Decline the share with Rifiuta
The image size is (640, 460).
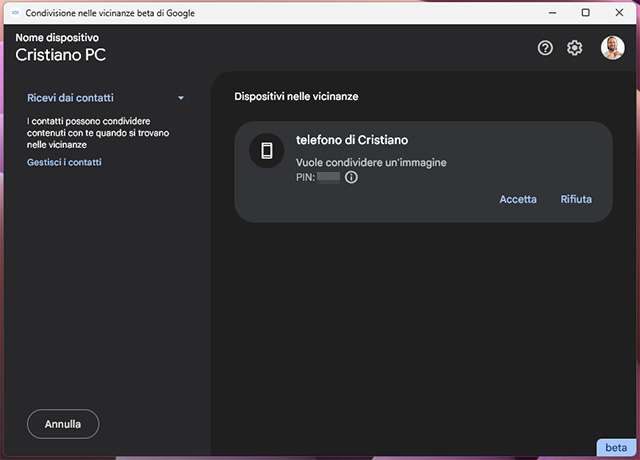[x=576, y=199]
